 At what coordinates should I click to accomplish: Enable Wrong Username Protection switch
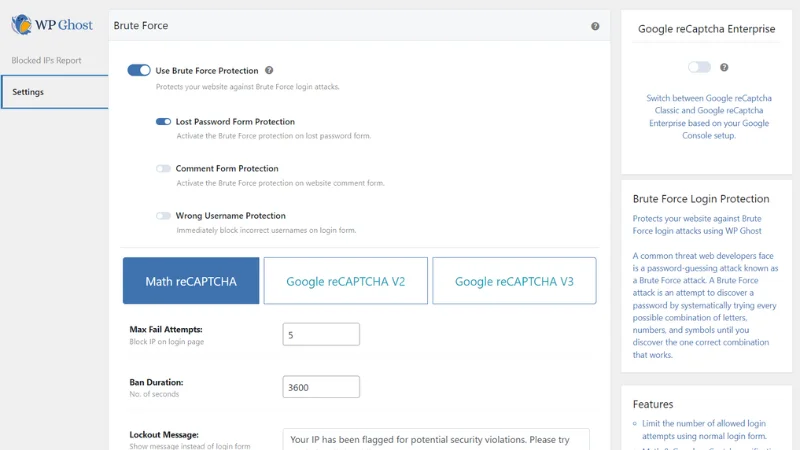[163, 216]
